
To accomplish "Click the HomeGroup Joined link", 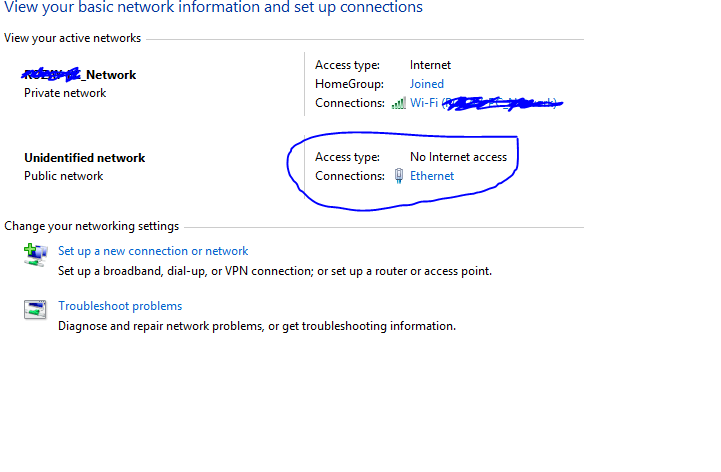I will click(x=427, y=84).
